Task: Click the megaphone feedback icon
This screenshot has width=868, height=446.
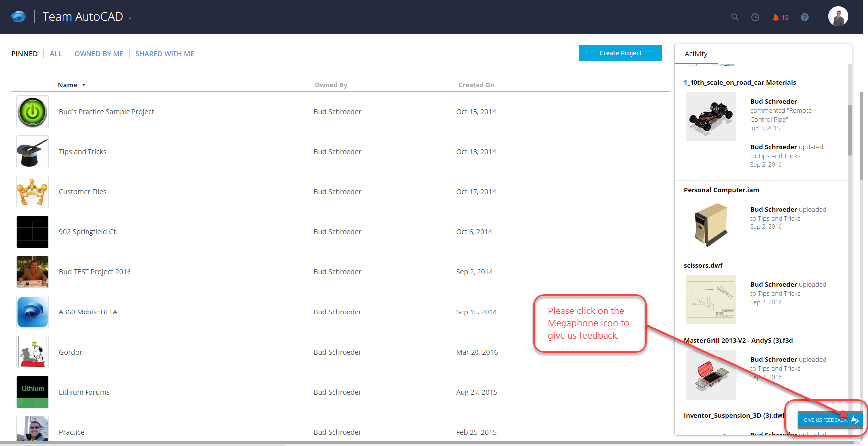Action: point(856,419)
